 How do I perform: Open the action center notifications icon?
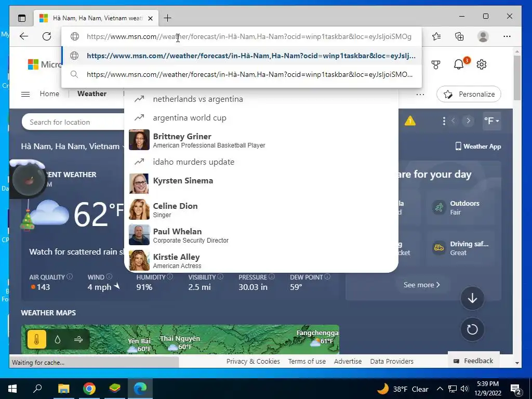tap(516, 389)
